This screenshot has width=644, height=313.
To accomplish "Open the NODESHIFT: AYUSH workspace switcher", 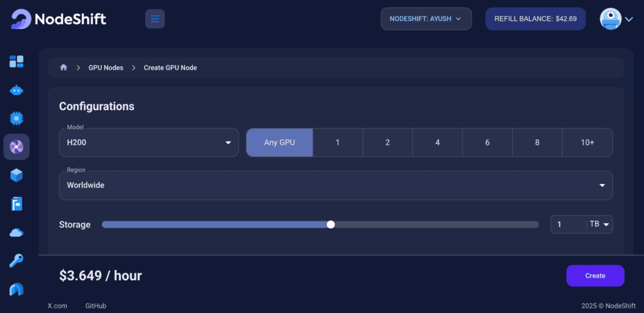I will pyautogui.click(x=426, y=19).
